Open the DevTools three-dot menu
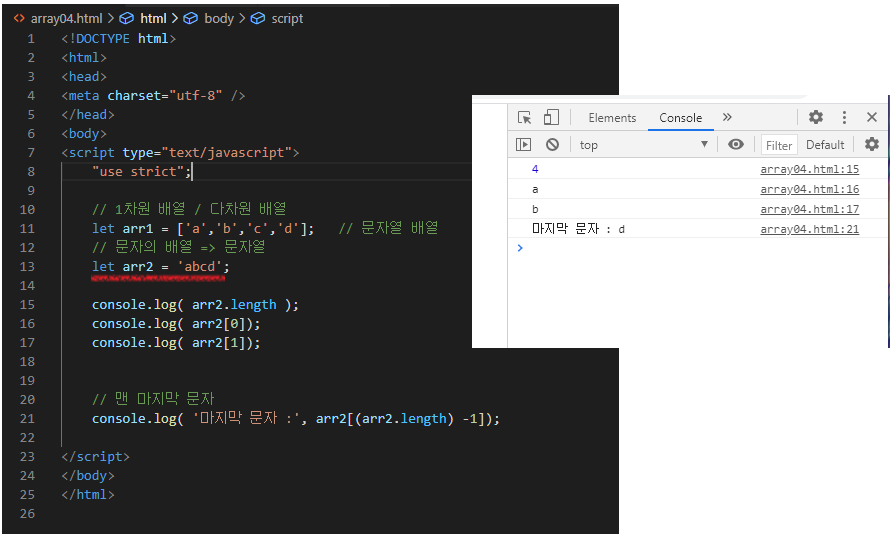Screen dimensions: 896x538 pos(844,117)
